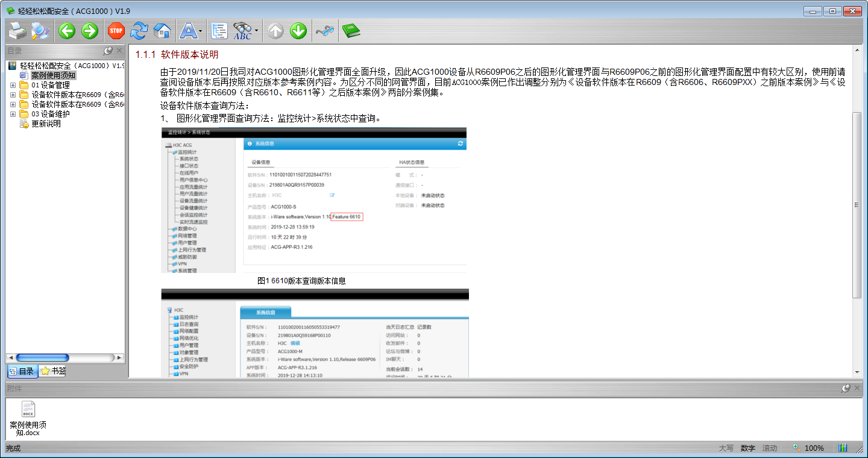This screenshot has width=868, height=458.
Task: Select the 03 设备维护 tree item
Action: [51, 114]
